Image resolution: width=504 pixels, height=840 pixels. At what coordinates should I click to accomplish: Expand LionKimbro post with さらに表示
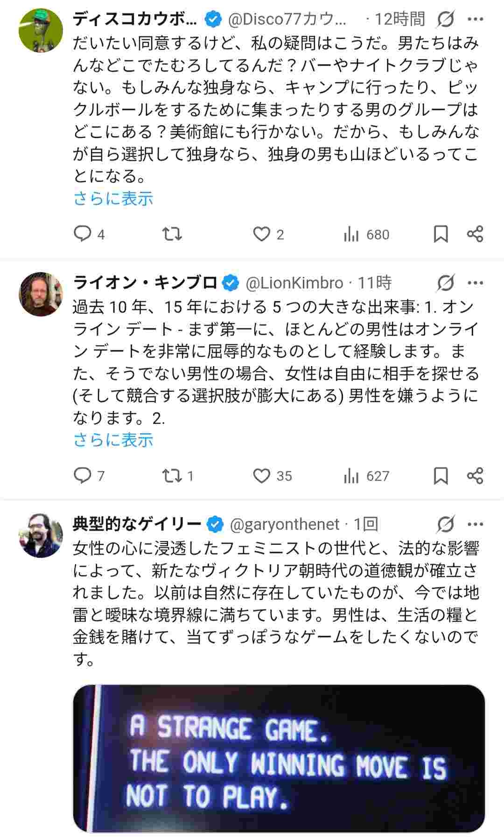[113, 440]
